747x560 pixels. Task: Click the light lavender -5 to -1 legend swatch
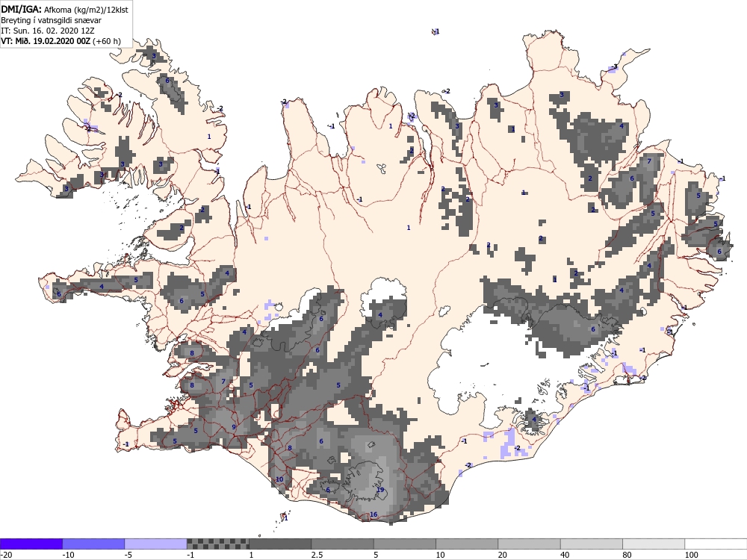[156, 544]
